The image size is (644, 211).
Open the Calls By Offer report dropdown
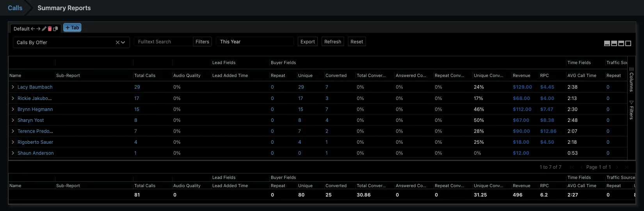[x=71, y=42]
